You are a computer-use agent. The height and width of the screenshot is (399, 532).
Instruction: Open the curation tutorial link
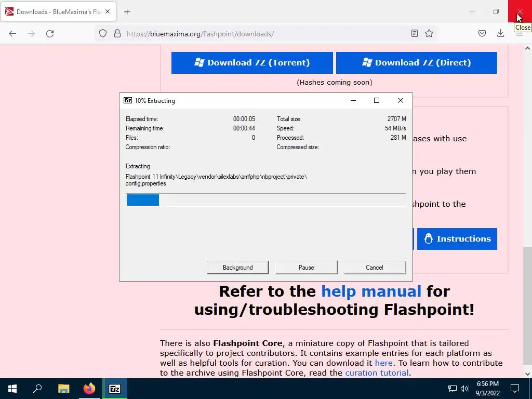(x=377, y=373)
